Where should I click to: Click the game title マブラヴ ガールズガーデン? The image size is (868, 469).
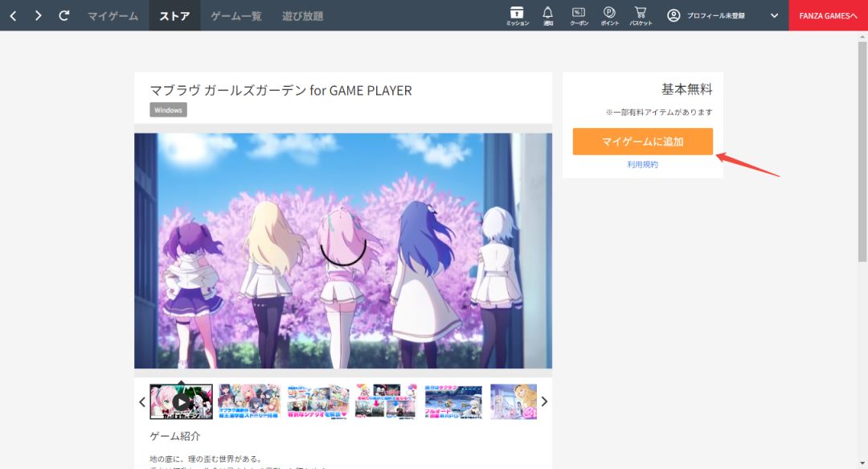[280, 90]
